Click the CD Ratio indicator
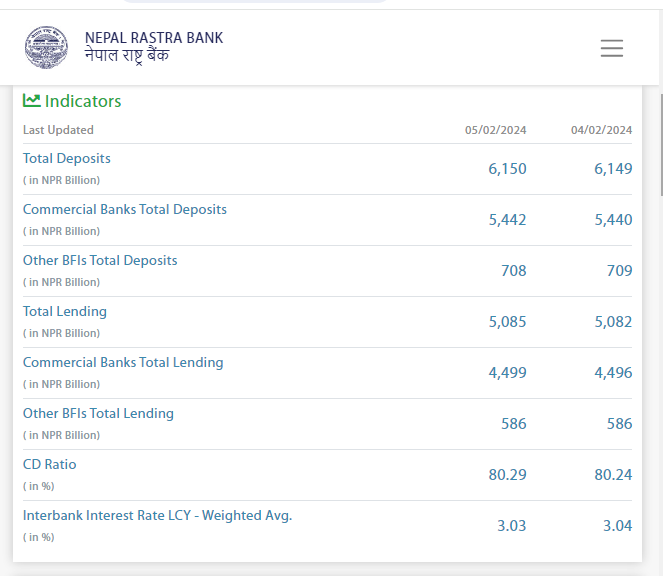663x576 pixels. [x=50, y=464]
